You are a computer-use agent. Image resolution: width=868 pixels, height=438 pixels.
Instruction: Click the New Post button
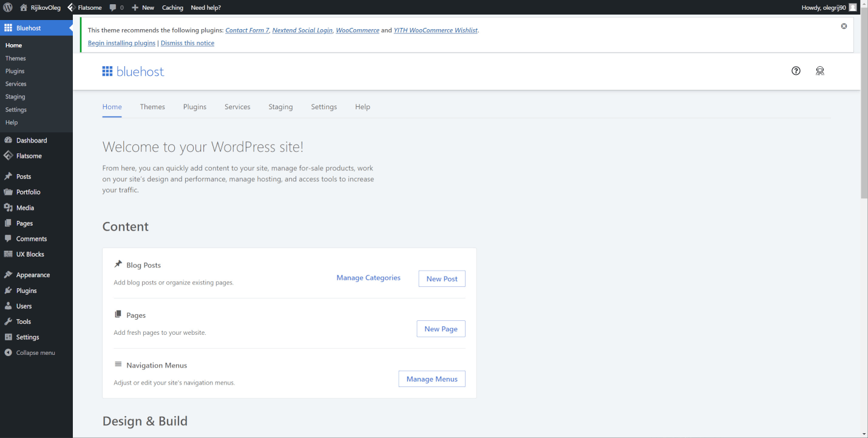click(442, 278)
